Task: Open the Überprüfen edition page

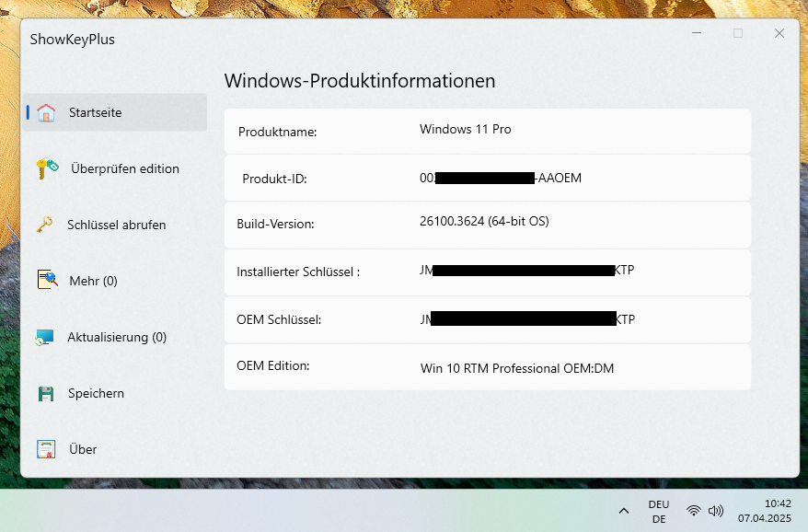Action: coord(114,168)
